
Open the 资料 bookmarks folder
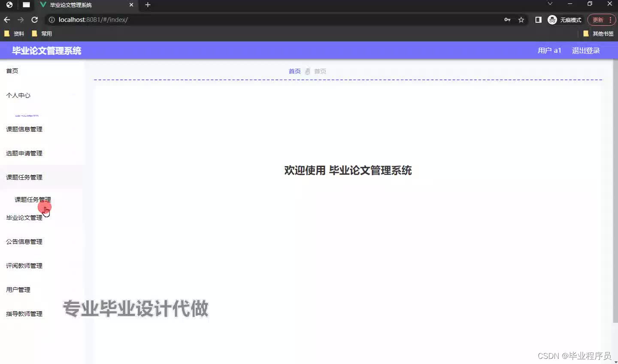click(x=14, y=33)
